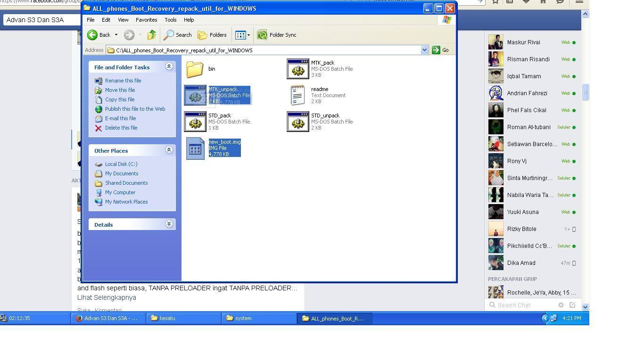Click Copy this file link

[x=120, y=99]
